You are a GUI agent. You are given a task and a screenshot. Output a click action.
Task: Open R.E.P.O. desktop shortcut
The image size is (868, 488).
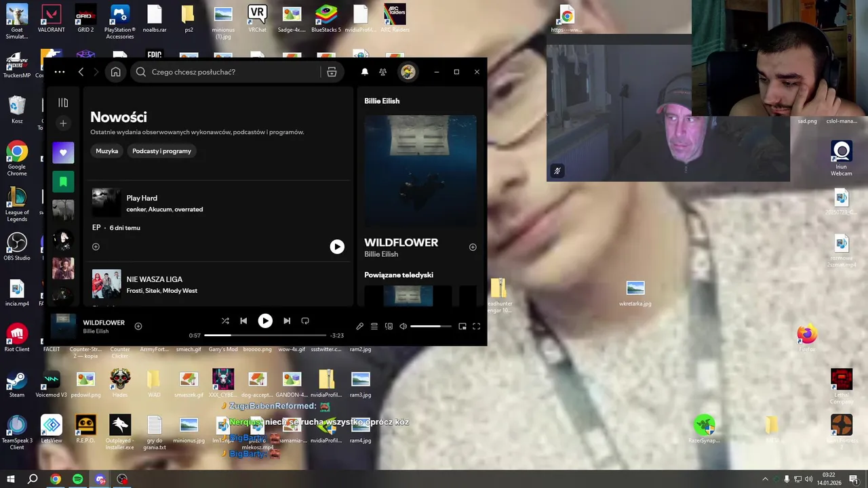(85, 429)
